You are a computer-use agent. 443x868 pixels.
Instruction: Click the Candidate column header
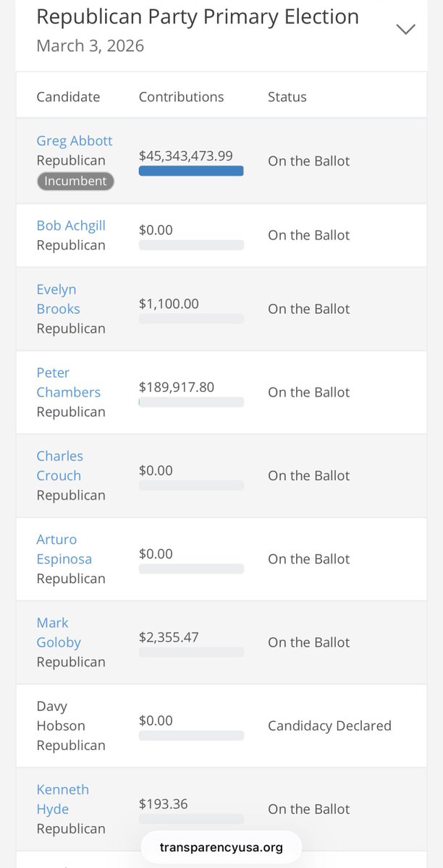pyautogui.click(x=68, y=97)
